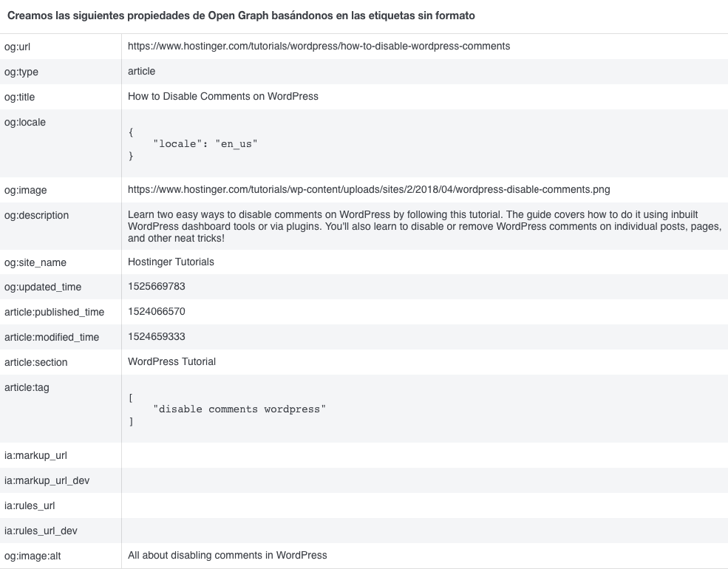The image size is (728, 569).
Task: Select the 'How to Disable Comments on WordPress' title
Action: (x=223, y=96)
